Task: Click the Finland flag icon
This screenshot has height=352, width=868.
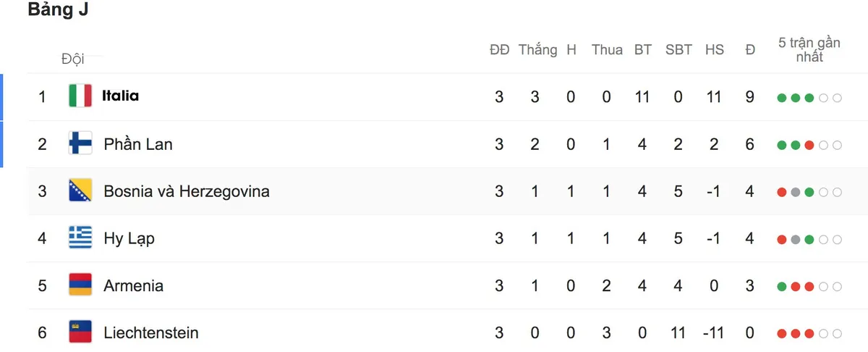Action: (80, 143)
